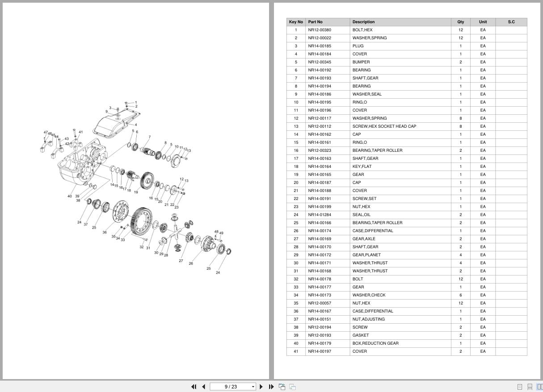543x392 pixels.
Task: Select part number NR14-00197
Action: coord(320,351)
